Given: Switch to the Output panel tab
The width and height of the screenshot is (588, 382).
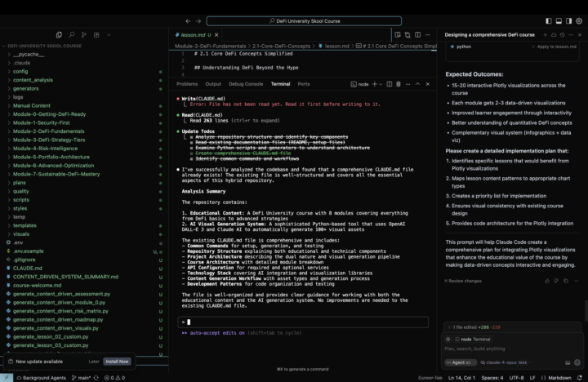Looking at the screenshot, I should (213, 84).
